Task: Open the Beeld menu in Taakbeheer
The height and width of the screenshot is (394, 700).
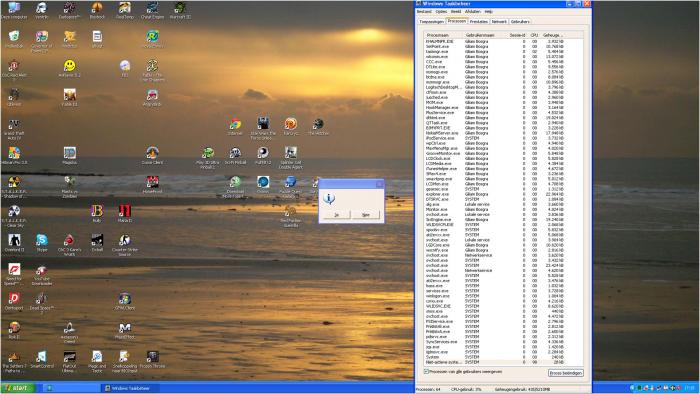Action: tap(456, 12)
